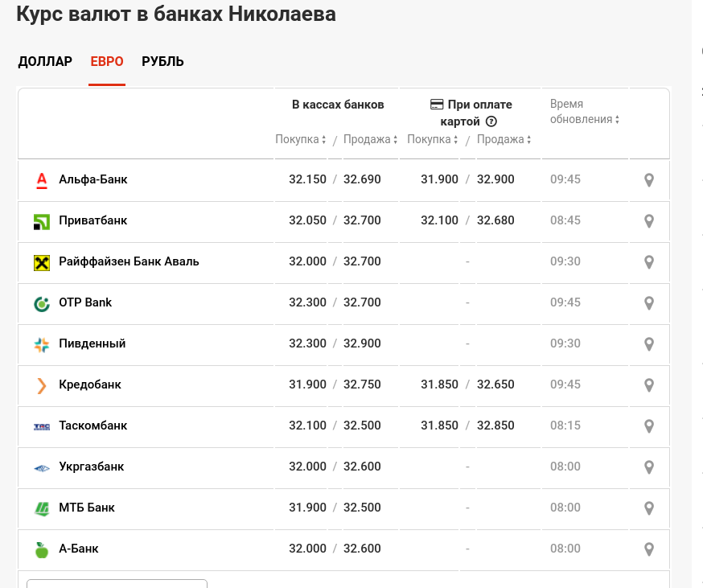Screen dimensions: 703x588
Task: Open the OTP Bank map location pin
Action: click(x=649, y=302)
